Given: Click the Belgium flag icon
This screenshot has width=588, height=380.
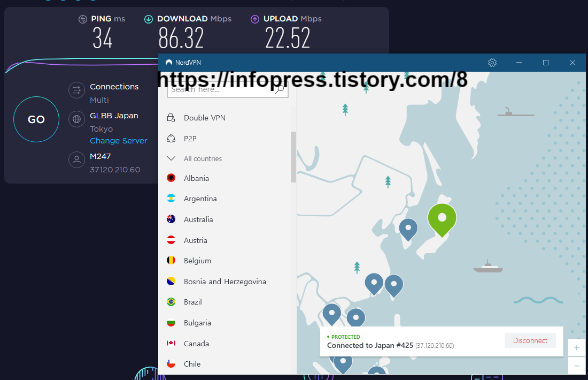Looking at the screenshot, I should [171, 260].
